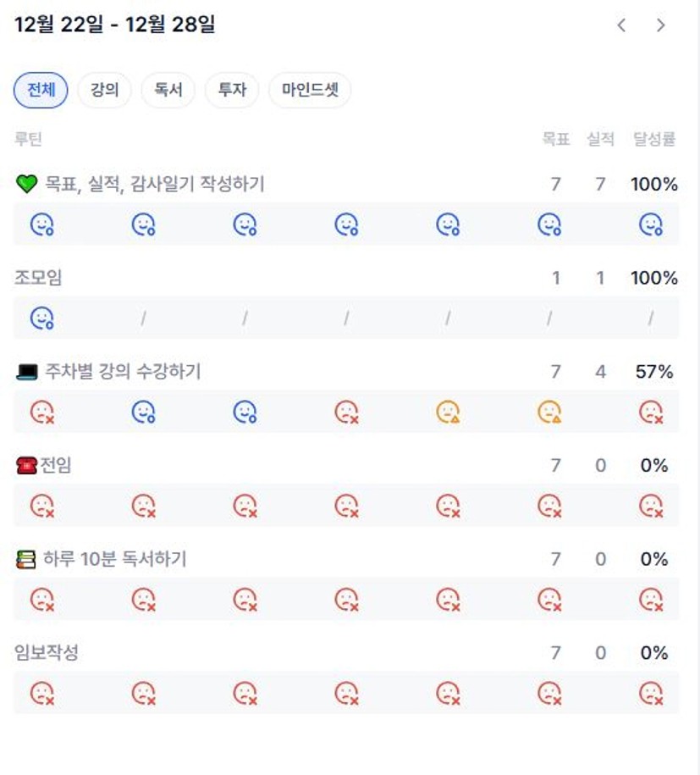Click last day red face for 임보작성
Viewport: 700px width, 775px height.
tap(650, 694)
